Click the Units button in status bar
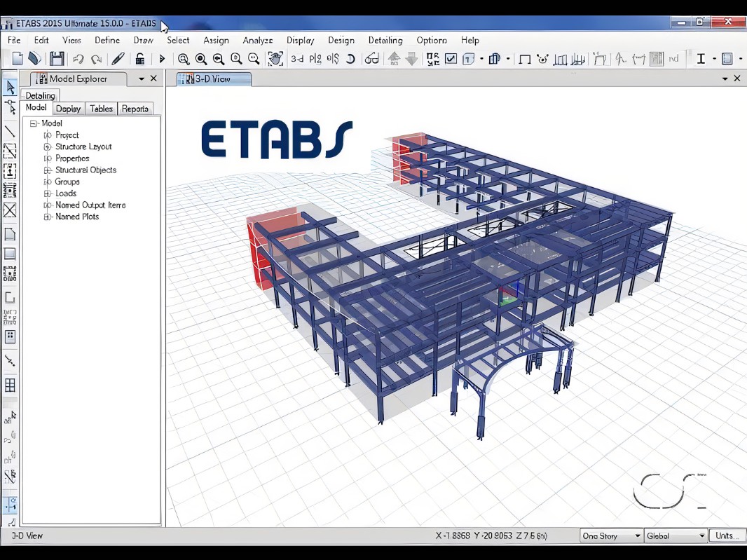This screenshot has height=560, width=747. (727, 535)
